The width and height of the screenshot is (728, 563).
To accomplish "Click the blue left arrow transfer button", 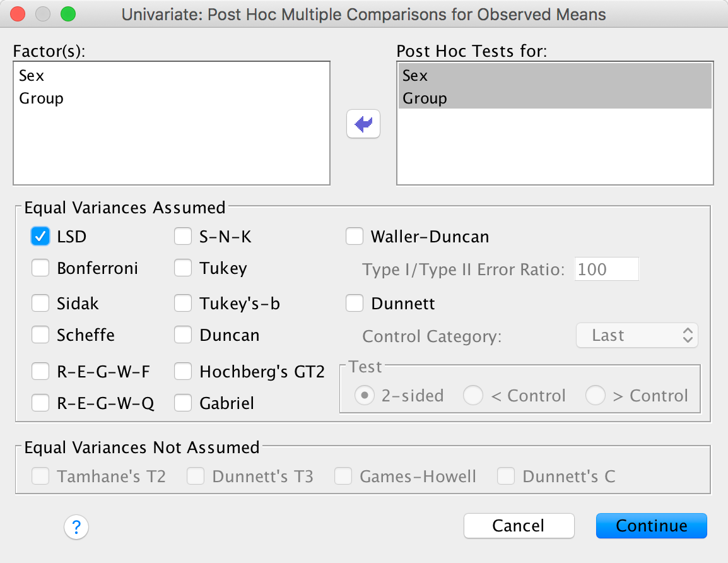I will tap(363, 125).
